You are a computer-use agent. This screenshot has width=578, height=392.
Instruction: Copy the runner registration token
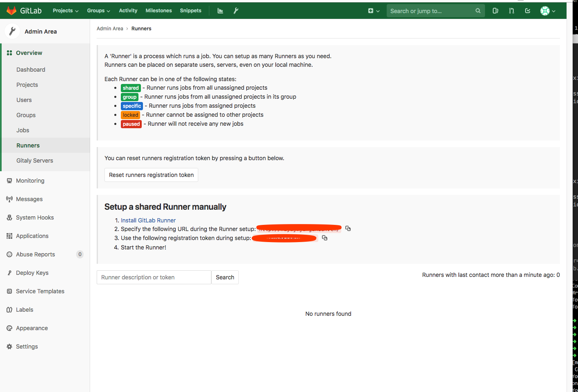324,238
